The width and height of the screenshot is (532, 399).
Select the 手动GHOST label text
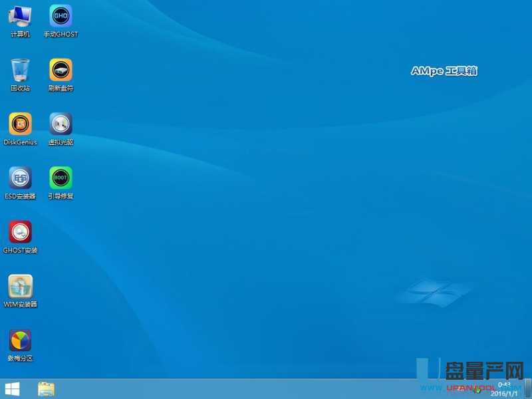tap(61, 34)
